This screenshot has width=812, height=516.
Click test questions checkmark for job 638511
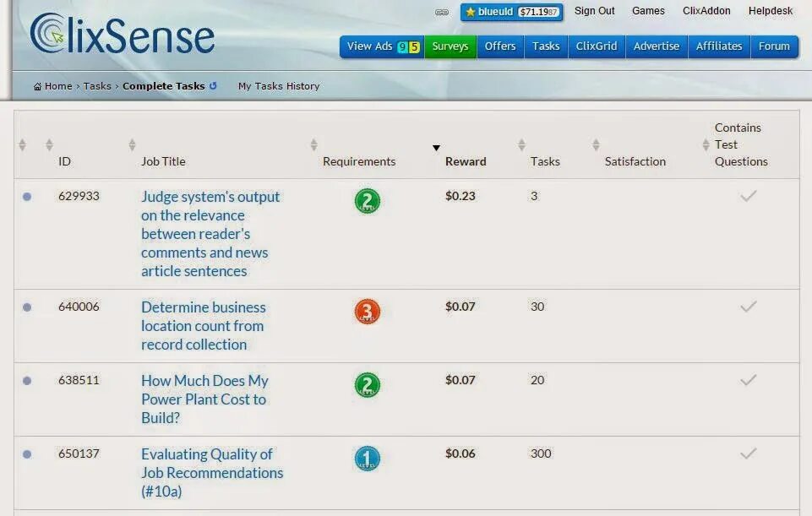click(749, 380)
